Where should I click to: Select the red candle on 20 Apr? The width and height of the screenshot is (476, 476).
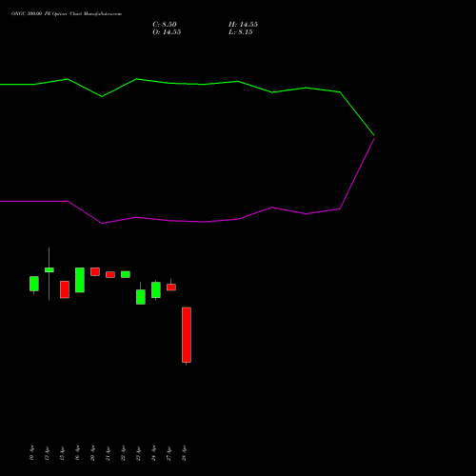95,271
